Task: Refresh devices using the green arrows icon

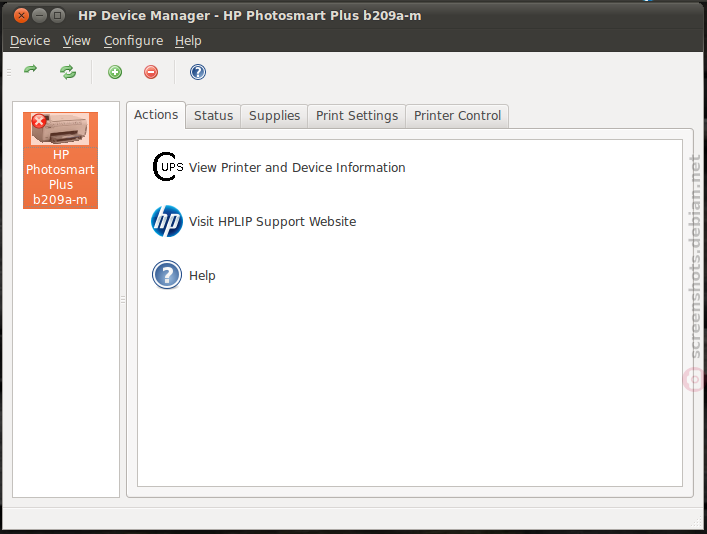Action: point(68,72)
